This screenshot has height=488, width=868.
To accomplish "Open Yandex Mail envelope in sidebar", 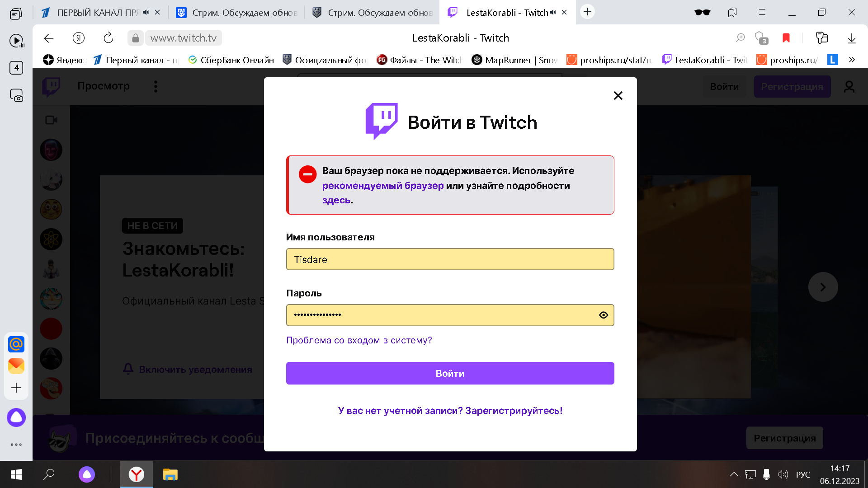I will point(16,366).
